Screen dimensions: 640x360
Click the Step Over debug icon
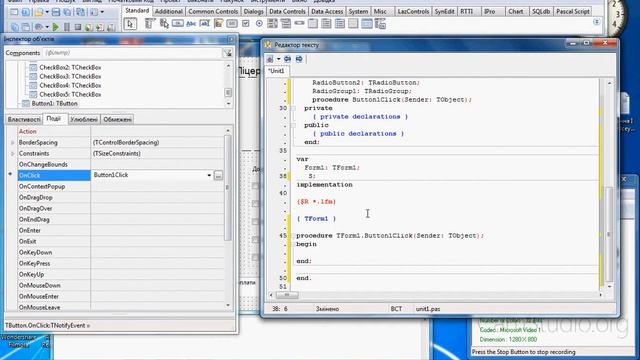pos(99,27)
